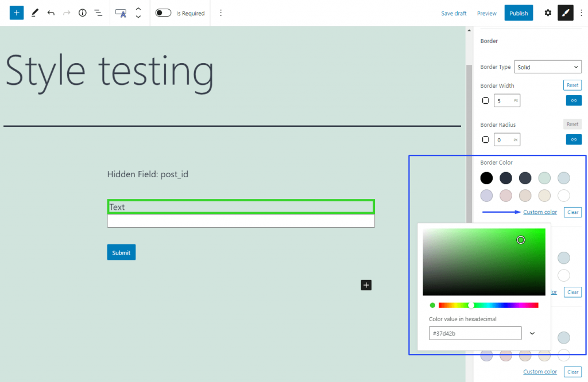This screenshot has width=588, height=382.
Task: Open the Border Type dropdown
Action: coord(547,67)
